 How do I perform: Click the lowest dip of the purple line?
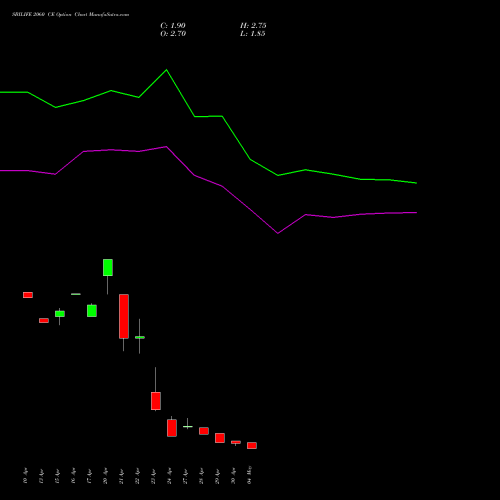[x=278, y=233]
